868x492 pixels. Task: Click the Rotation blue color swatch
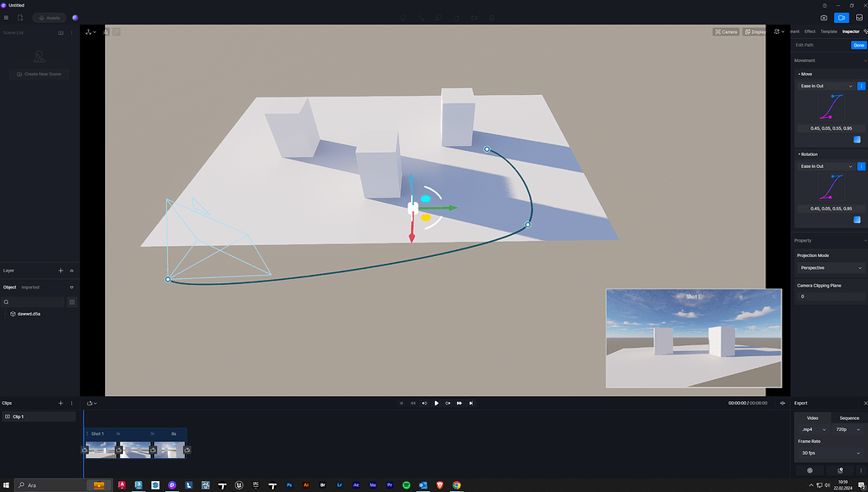(857, 220)
